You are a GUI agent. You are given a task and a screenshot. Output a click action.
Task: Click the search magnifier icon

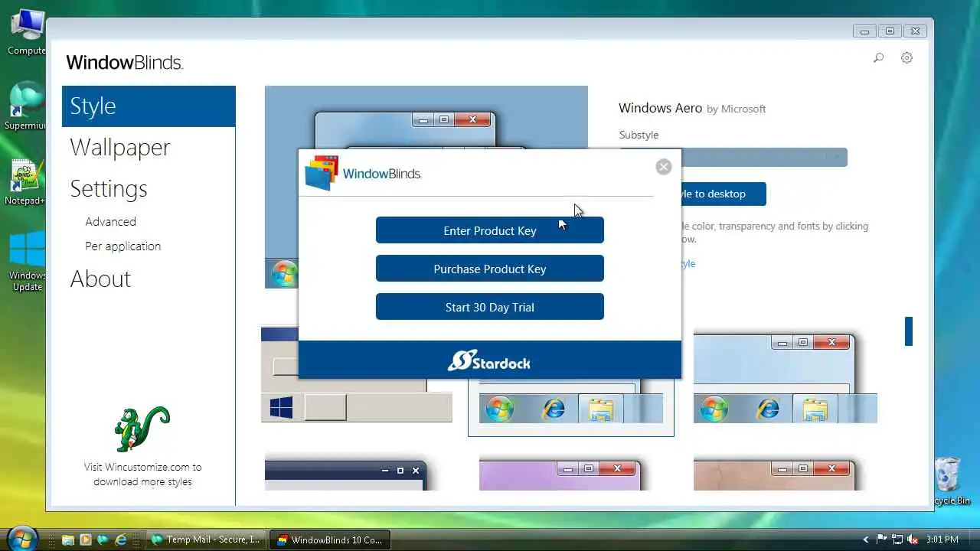(x=879, y=57)
